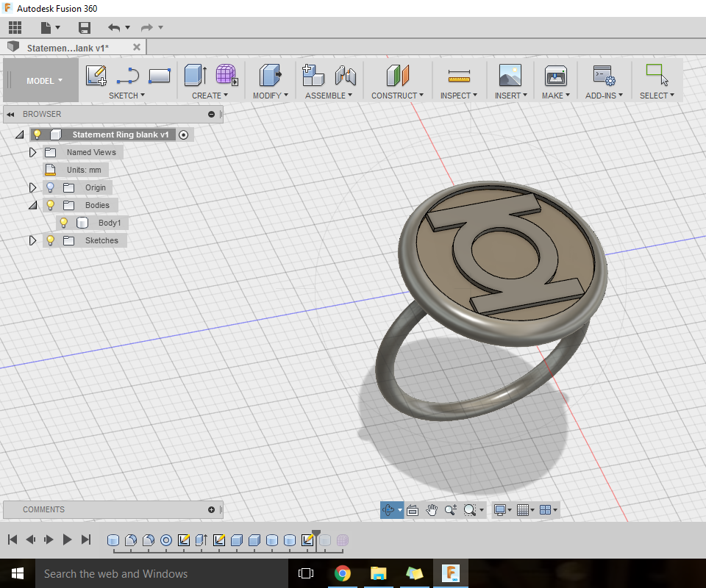The width and height of the screenshot is (706, 588).
Task: Jump to the timeline end
Action: (86, 539)
